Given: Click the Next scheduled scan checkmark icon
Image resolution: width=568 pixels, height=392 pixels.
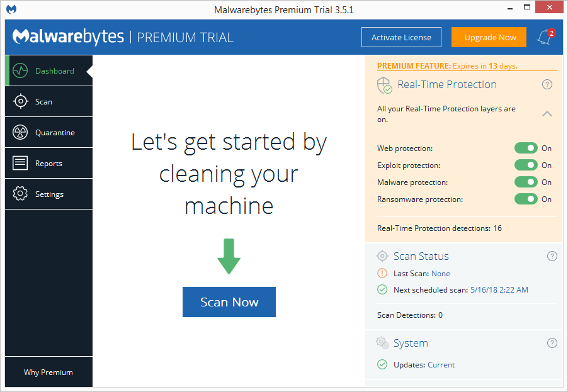Looking at the screenshot, I should pyautogui.click(x=382, y=289).
